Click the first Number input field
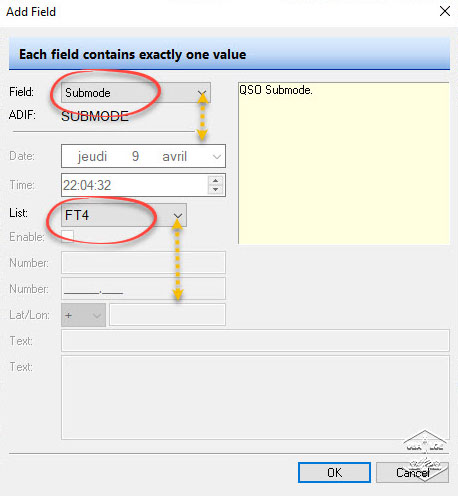This screenshot has width=458, height=496. click(x=143, y=262)
